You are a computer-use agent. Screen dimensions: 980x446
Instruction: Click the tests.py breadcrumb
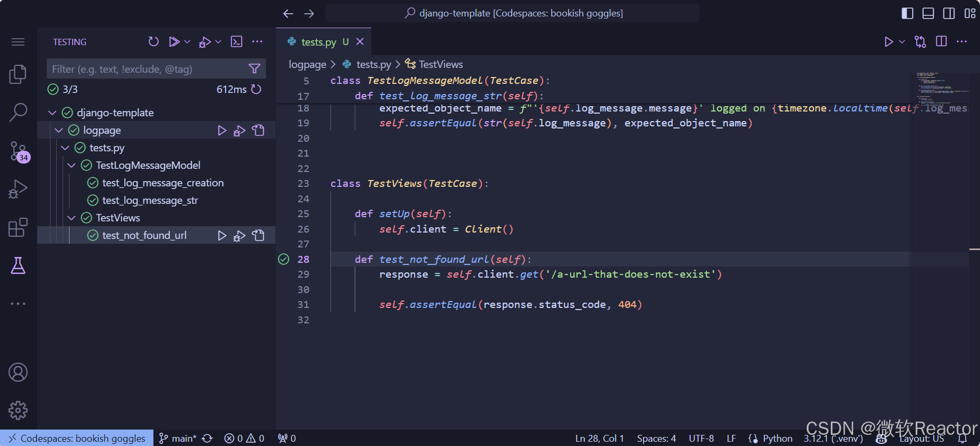[x=374, y=64]
